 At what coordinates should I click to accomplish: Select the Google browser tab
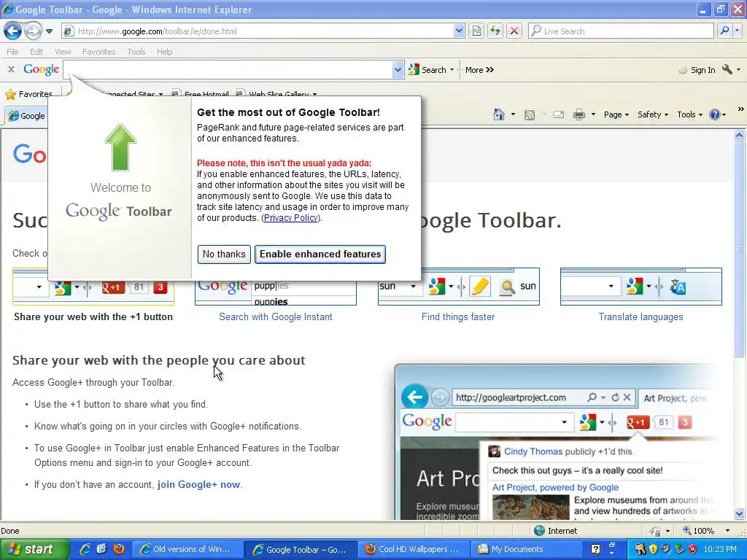pyautogui.click(x=27, y=116)
